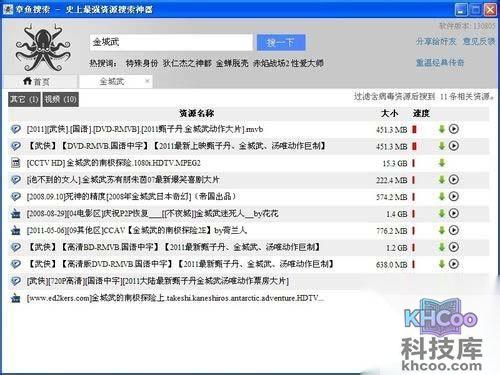Select hot search term 性爱大师
Image resolution: width=500 pixels, height=375 pixels.
[306, 63]
